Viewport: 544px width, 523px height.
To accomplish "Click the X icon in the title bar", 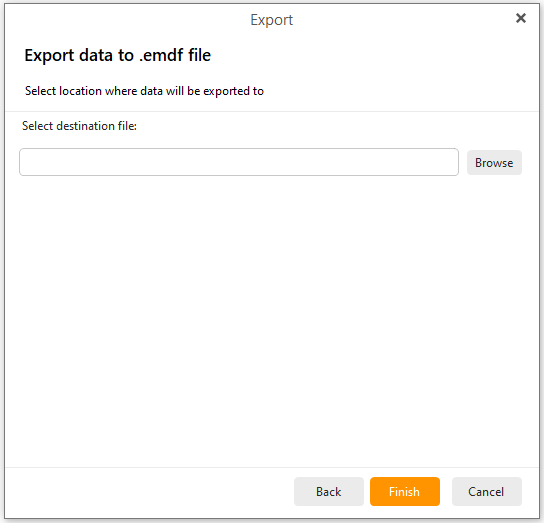I will 520,18.
